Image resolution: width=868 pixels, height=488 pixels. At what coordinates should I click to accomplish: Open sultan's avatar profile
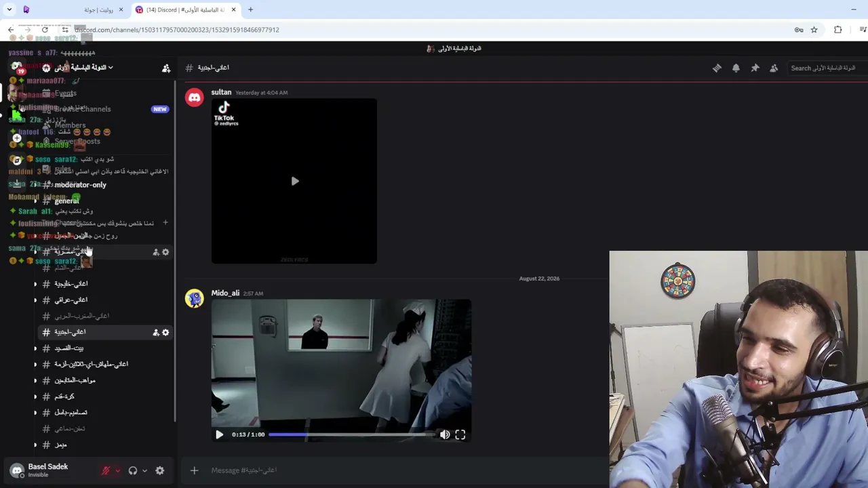195,98
